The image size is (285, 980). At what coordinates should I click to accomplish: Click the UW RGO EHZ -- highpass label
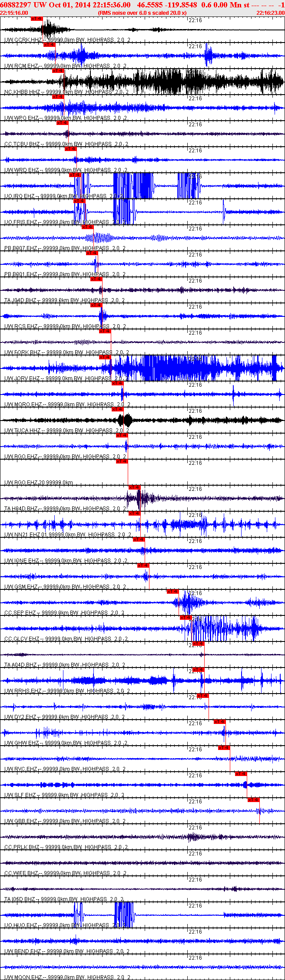point(65,457)
